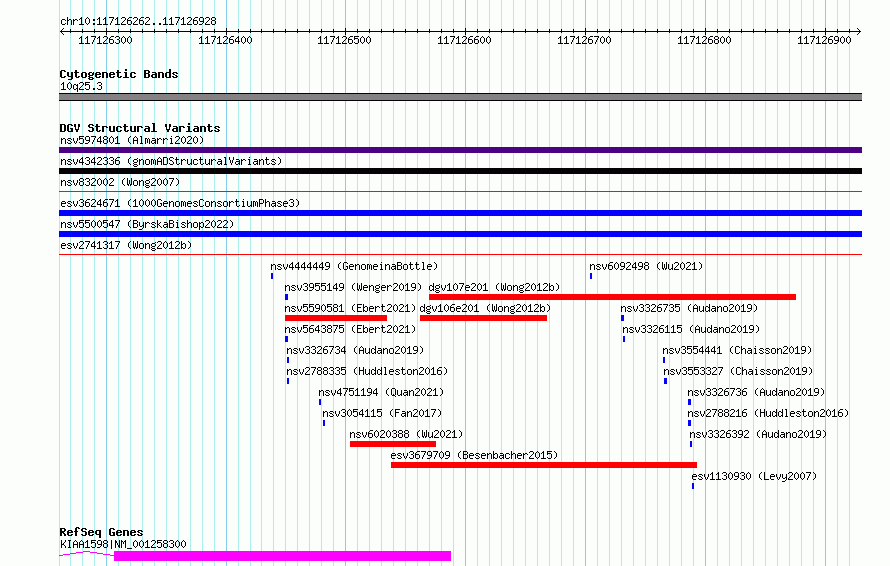Click the dgv107e201 (Wong2012b) label
Screen dimensions: 890x566
pos(494,287)
